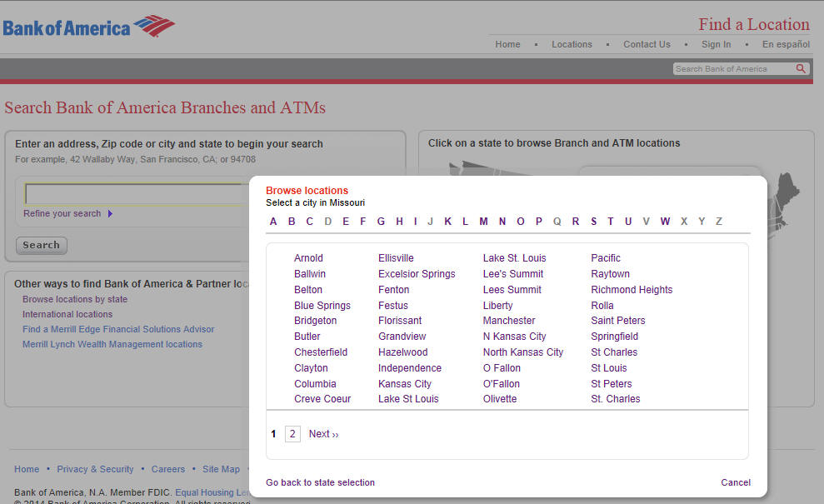Choose Lee's Summit with apostrophe
The image size is (824, 504).
coord(513,274)
